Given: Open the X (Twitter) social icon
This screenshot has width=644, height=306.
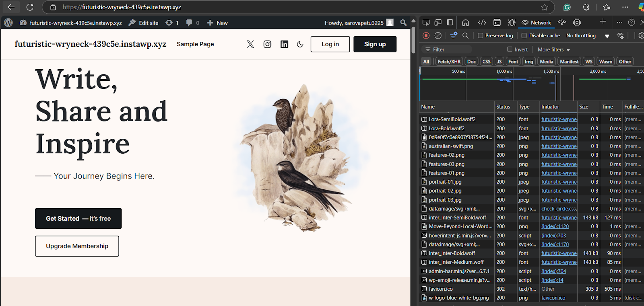Looking at the screenshot, I should click(250, 44).
